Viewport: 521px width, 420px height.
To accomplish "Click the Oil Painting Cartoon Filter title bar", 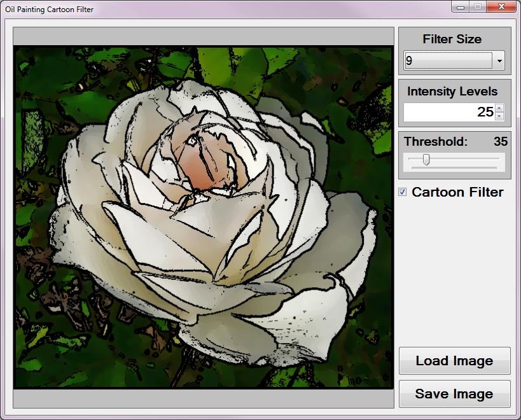I will click(254, 9).
